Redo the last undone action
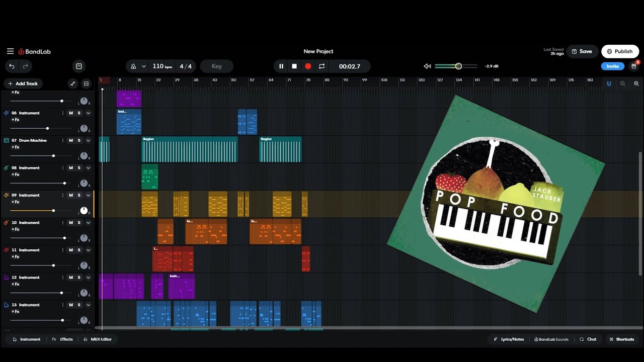The width and height of the screenshot is (644, 362). (x=25, y=66)
